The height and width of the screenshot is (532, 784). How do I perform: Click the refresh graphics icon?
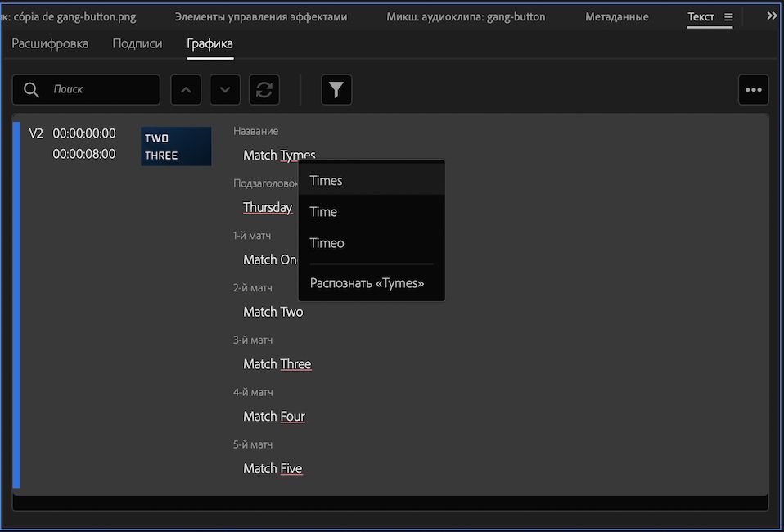(264, 90)
